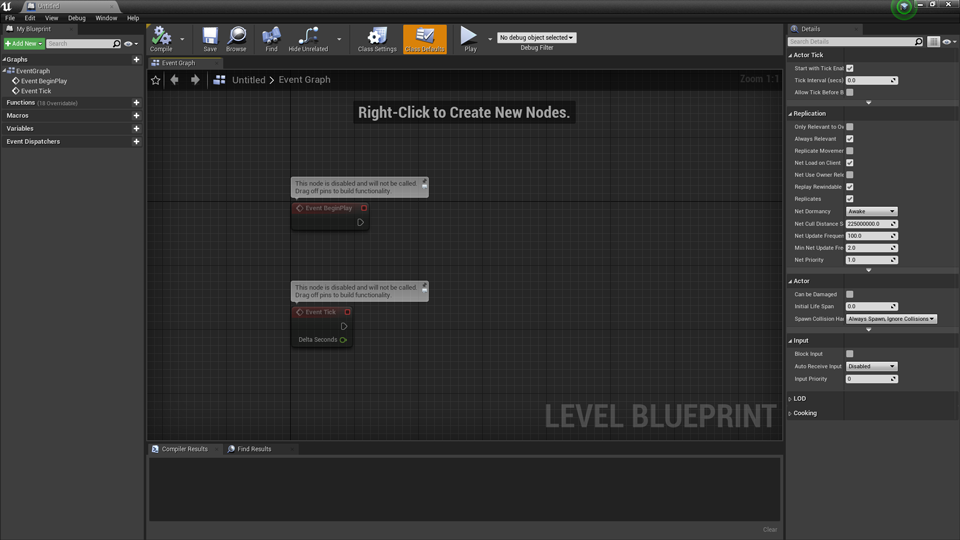
Task: Adjust the Tick Interval value field
Action: [871, 80]
